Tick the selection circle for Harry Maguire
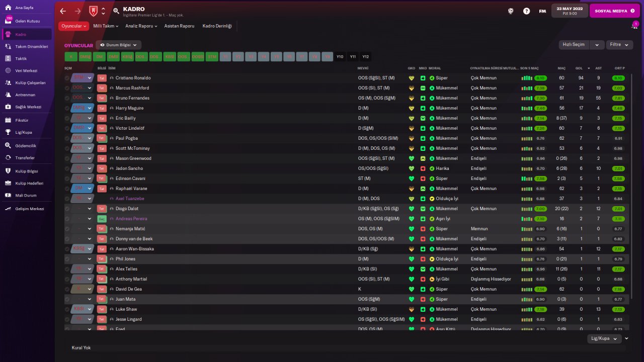Viewport: 644px width, 362px height. 67,108
